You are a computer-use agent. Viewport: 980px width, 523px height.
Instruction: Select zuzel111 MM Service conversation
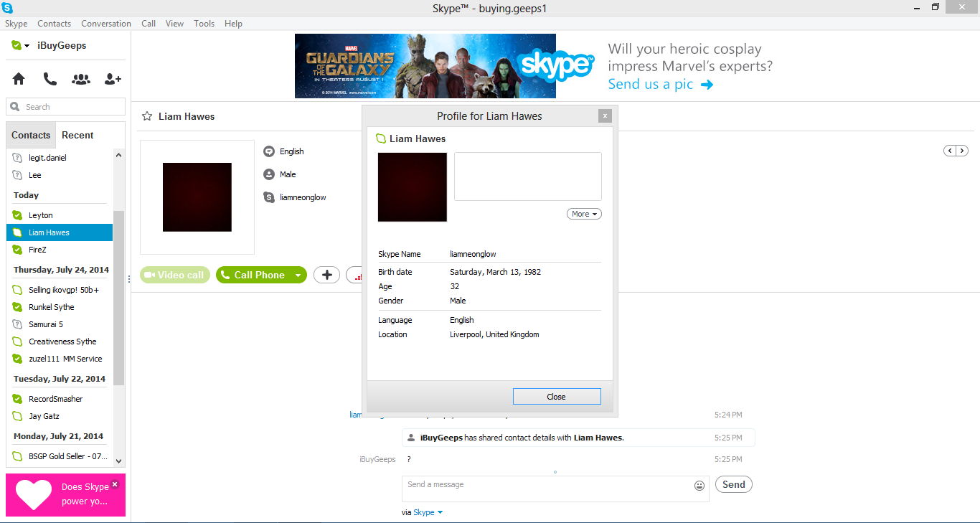click(60, 359)
